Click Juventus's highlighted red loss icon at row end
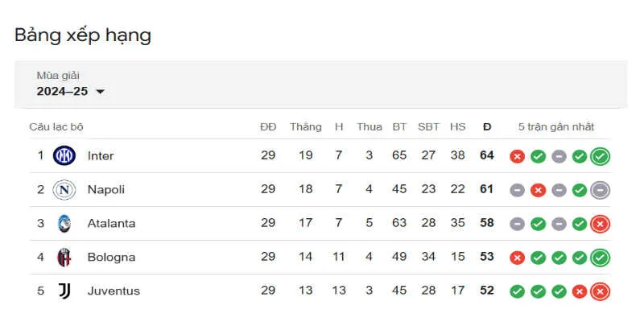This screenshot has width=644, height=322. (600, 291)
